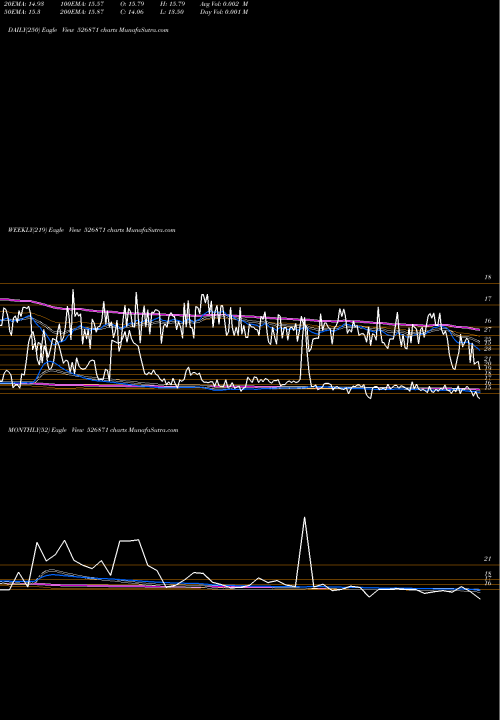
Task: Click the 50EMA: 15.3 value
Action: click(22, 12)
